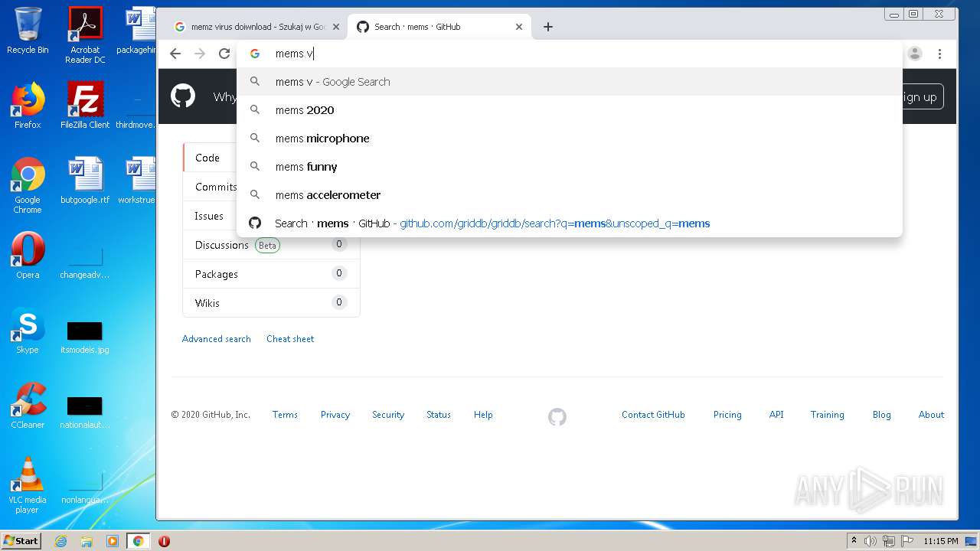Open butgoogle.rtf desktop file
The width and height of the screenshot is (980, 551).
[x=85, y=181]
